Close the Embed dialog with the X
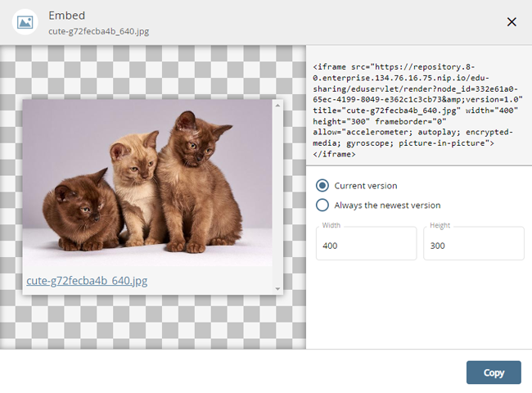The height and width of the screenshot is (393, 532). [x=512, y=22]
